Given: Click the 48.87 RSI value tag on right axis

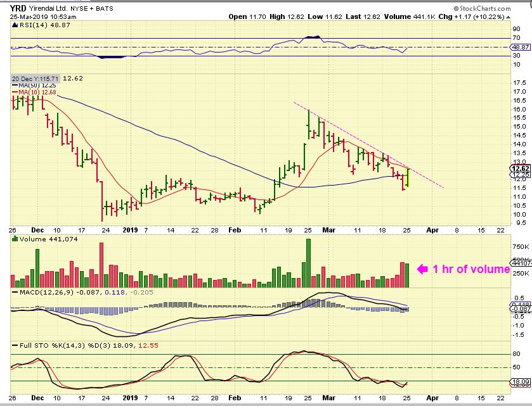Looking at the screenshot, I should click(520, 47).
